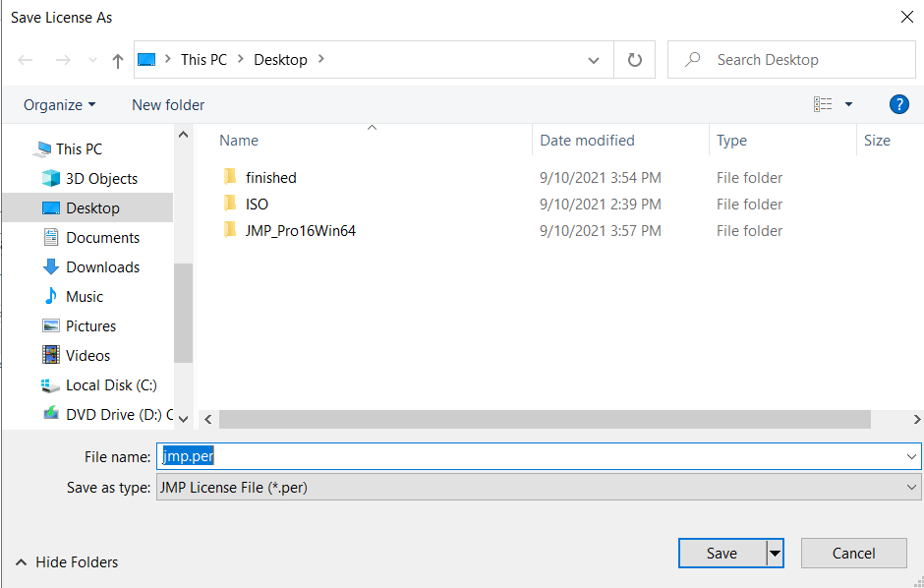Screen dimensions: 924x588
Task: Click the search magnifier icon
Action: point(693,59)
